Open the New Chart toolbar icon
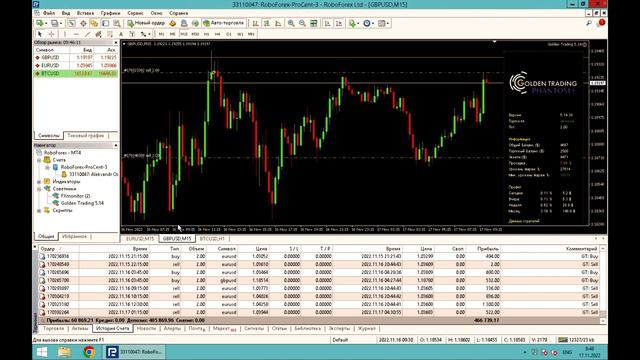The width and height of the screenshot is (640, 360). click(x=40, y=23)
